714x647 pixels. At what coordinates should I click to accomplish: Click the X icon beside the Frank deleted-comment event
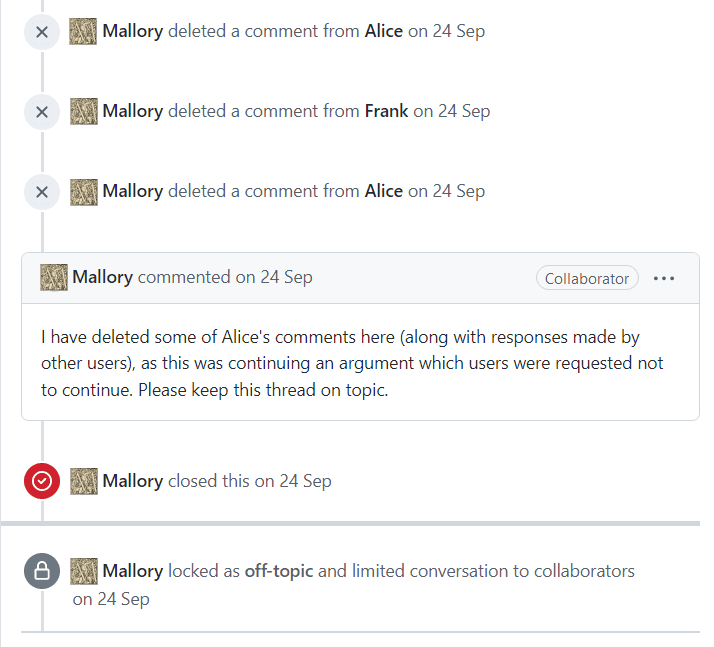pos(42,112)
